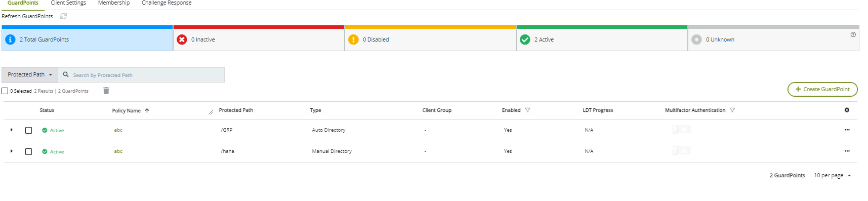Tick the checkbox for the /haha GuardPoint
The height and width of the screenshot is (201, 868).
[x=29, y=151]
